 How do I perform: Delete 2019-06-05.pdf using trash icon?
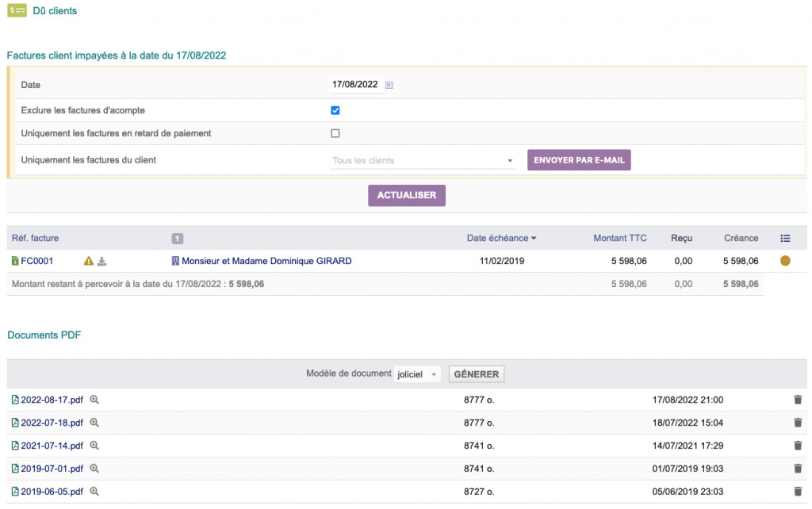[x=798, y=492]
